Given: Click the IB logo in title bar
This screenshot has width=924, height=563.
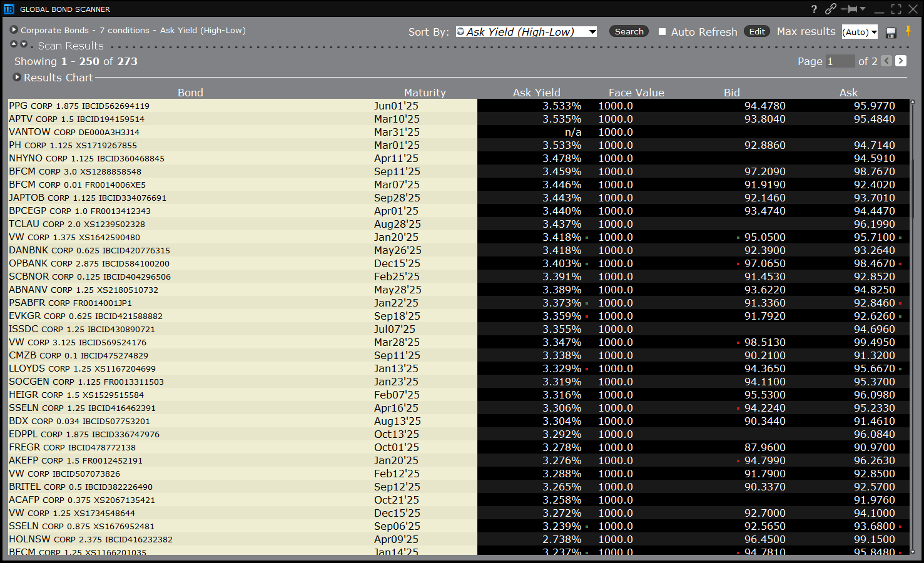Looking at the screenshot, I should point(9,9).
